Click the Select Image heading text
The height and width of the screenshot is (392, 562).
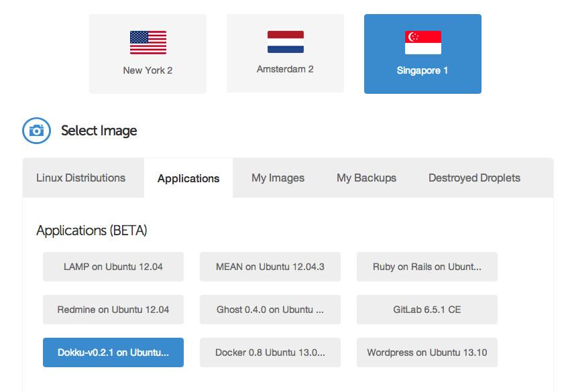tap(99, 131)
